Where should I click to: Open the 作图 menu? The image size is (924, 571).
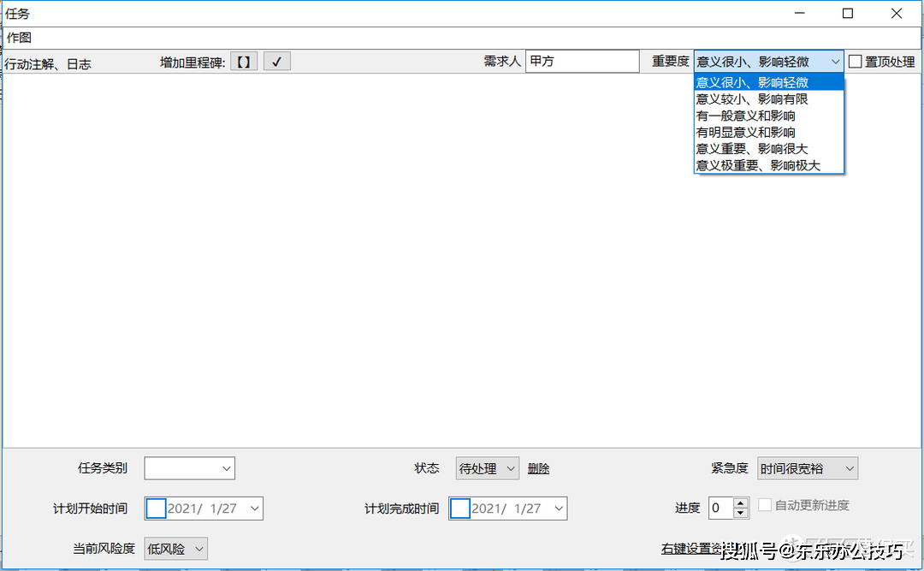coord(19,38)
